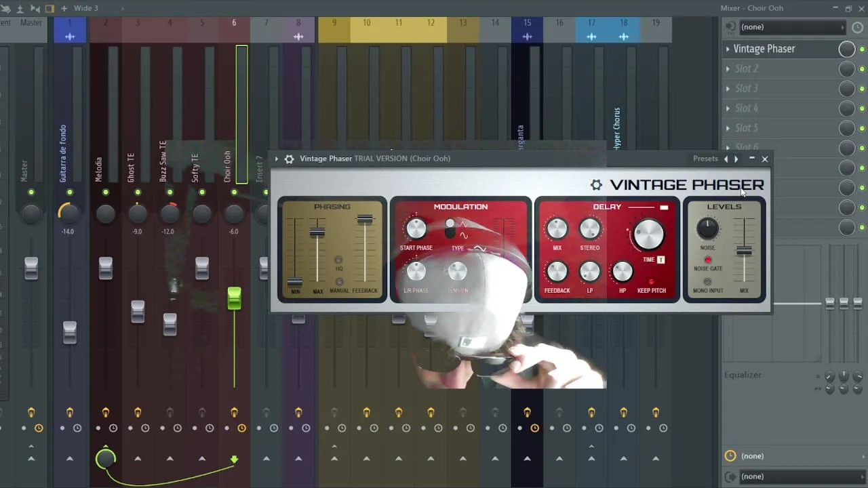Click the Choir Ooh track green volume fader
868x488 pixels.
point(234,298)
